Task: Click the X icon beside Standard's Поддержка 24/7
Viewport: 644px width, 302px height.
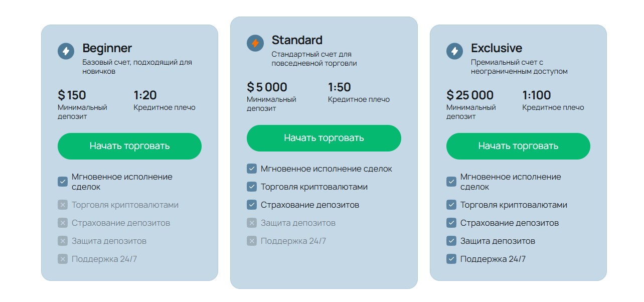Action: tap(252, 241)
